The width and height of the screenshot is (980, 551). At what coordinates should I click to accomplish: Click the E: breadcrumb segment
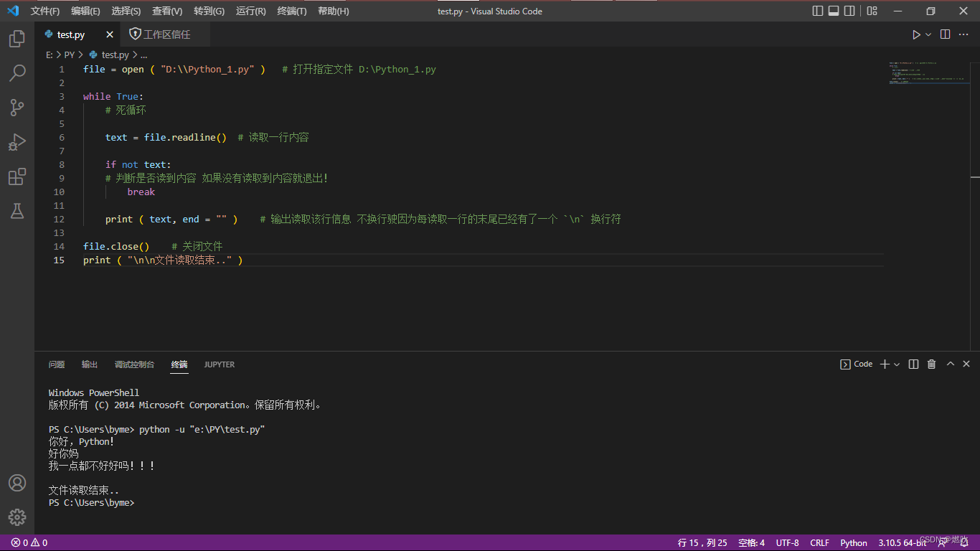(50, 55)
